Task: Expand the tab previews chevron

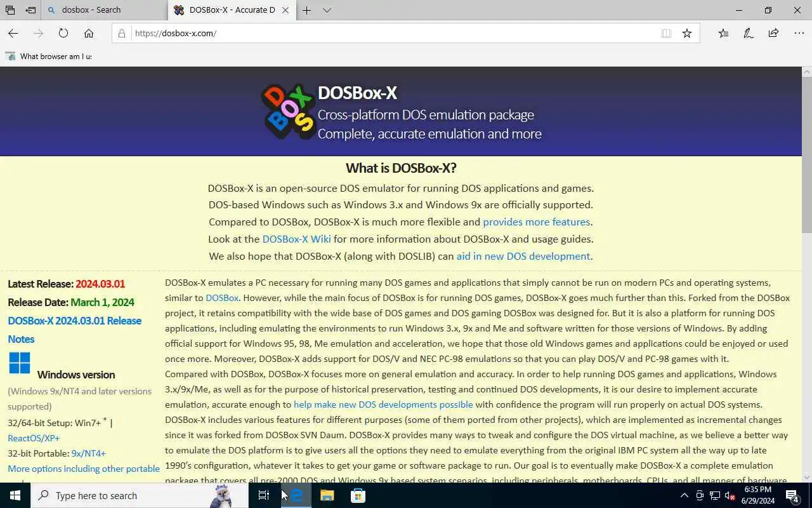Action: pyautogui.click(x=327, y=10)
